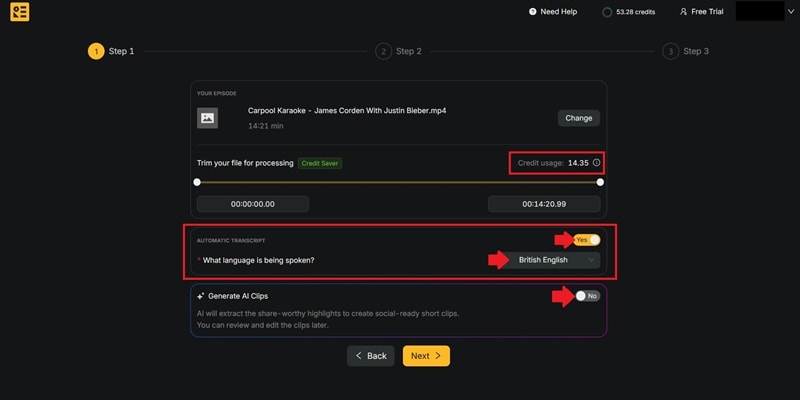View the 53.28 credits balance
The image size is (800, 400).
pyautogui.click(x=635, y=12)
